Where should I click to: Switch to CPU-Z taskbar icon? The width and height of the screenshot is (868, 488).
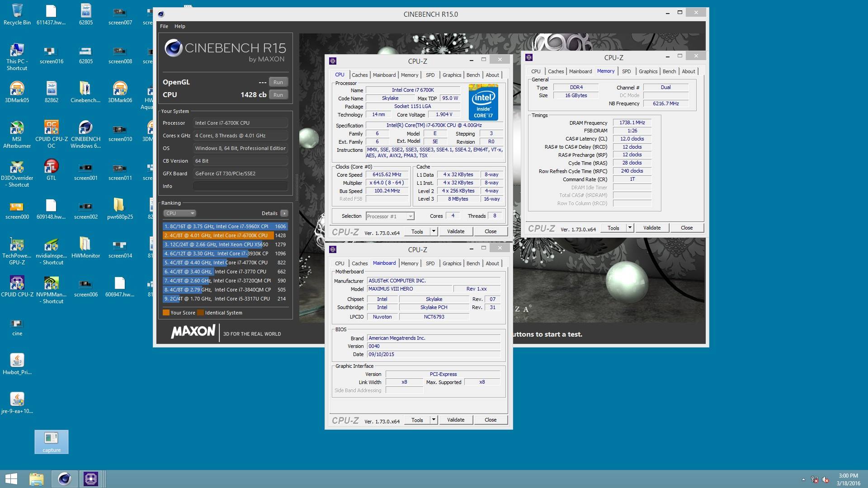click(x=91, y=479)
